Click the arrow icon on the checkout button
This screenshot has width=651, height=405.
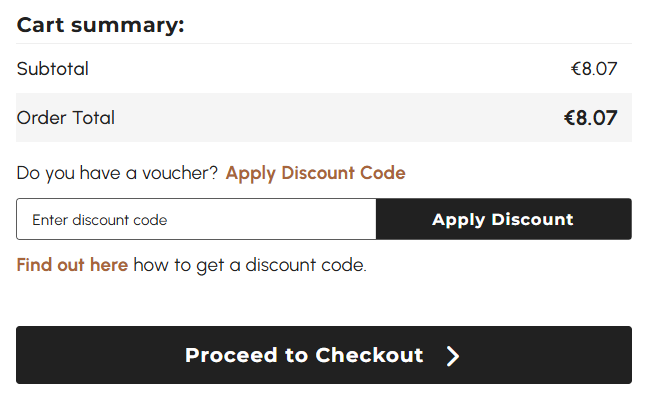[x=453, y=356]
